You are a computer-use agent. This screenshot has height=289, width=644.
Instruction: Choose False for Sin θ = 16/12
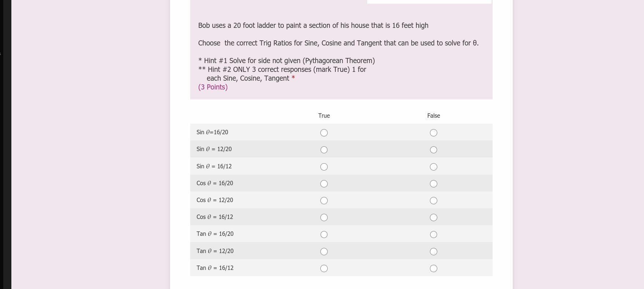point(433,167)
